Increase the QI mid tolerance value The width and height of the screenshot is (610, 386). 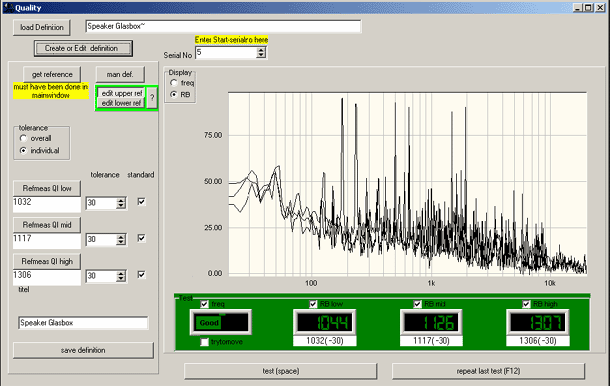coord(121,237)
